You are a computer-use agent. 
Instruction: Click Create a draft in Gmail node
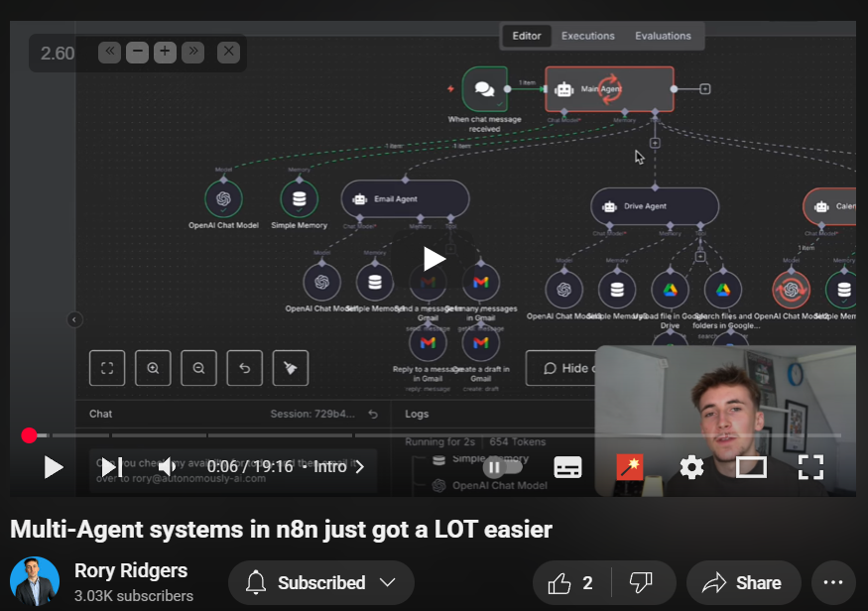click(480, 343)
